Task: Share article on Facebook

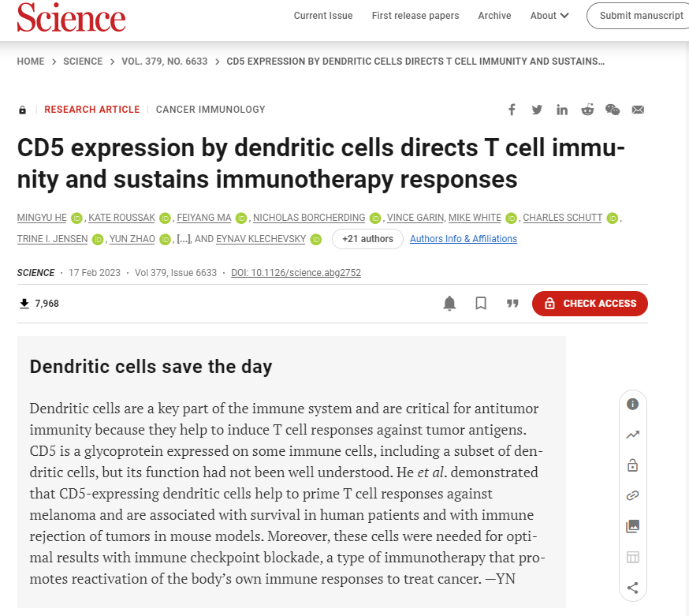Action: coord(512,110)
